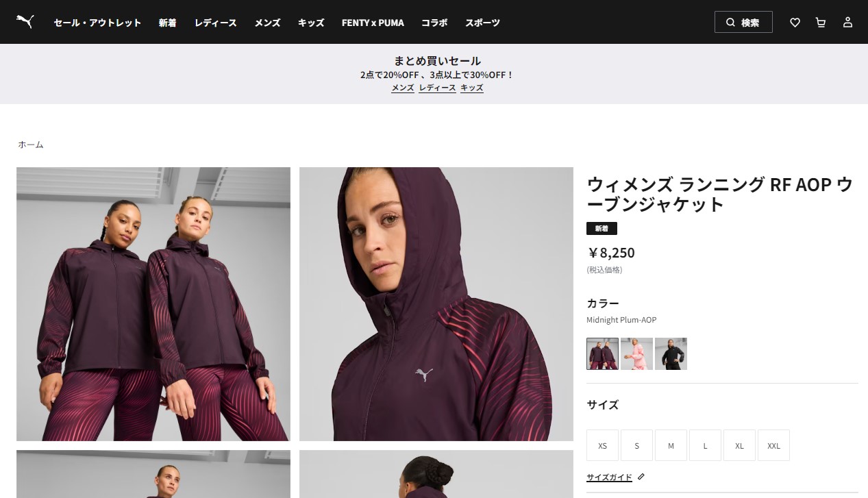Open レディース navigation menu

pyautogui.click(x=215, y=23)
